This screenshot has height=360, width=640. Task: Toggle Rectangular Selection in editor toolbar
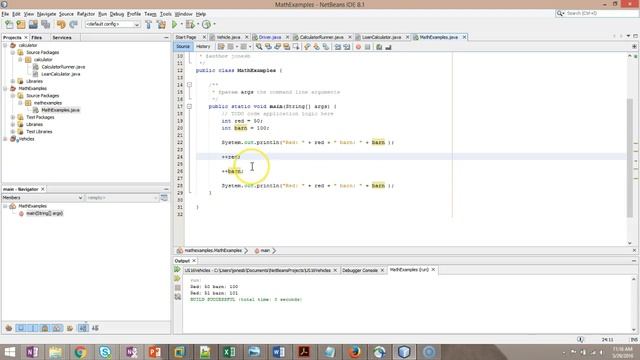point(296,47)
